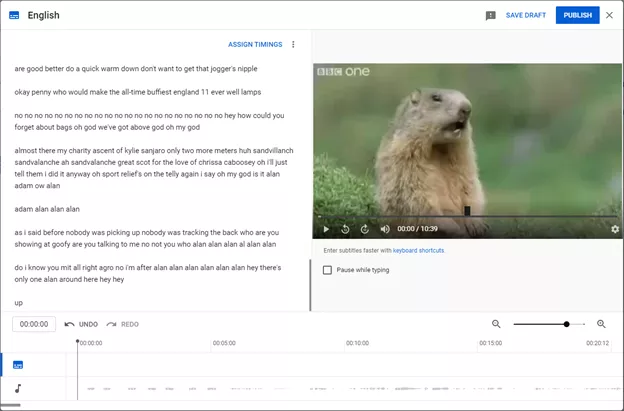Mute the video volume speaker icon
This screenshot has height=411, width=624.
[x=385, y=229]
